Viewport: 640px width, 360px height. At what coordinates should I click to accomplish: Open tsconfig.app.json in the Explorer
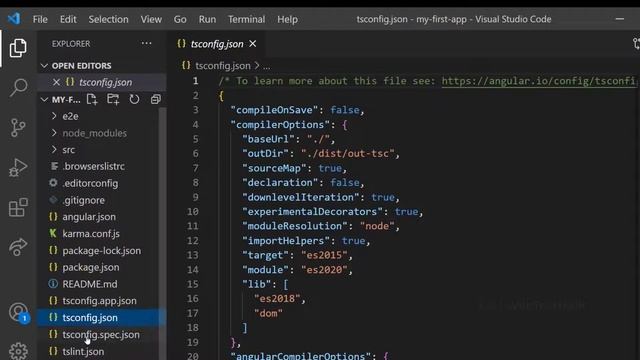click(99, 301)
